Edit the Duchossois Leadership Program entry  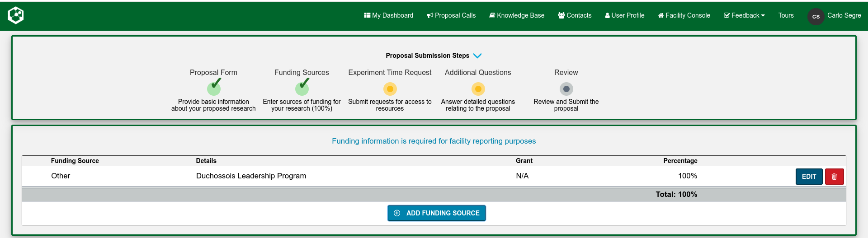point(808,177)
